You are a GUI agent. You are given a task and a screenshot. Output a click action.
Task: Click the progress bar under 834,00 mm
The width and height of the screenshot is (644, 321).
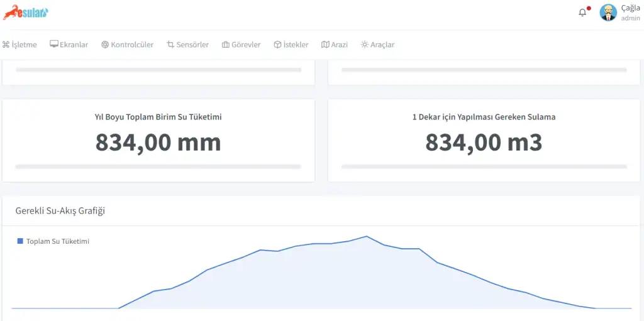tap(158, 166)
